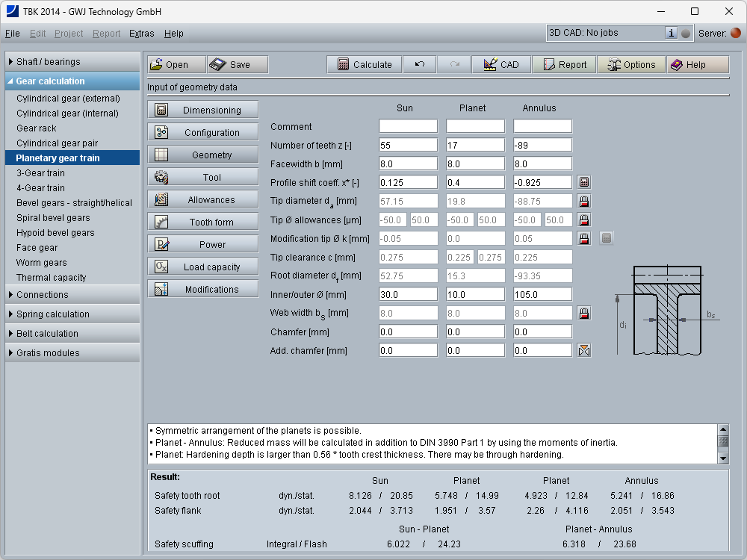The image size is (747, 560).
Task: Open the File menu
Action: (x=12, y=34)
